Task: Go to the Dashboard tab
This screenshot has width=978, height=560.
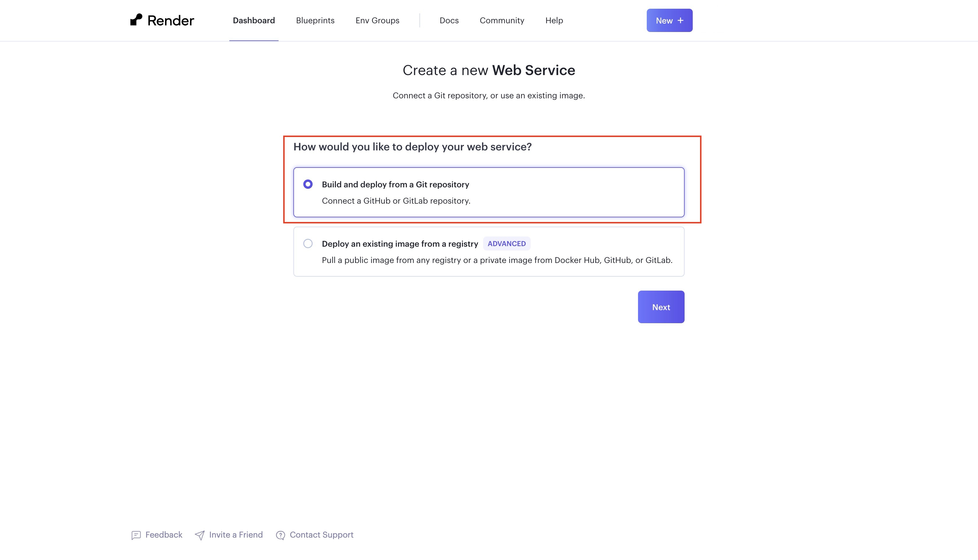Action: (254, 20)
